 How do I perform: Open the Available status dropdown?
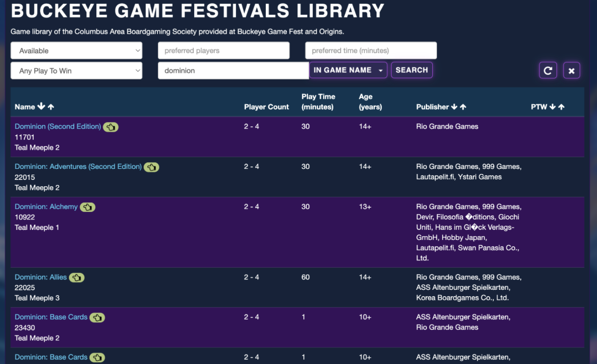[76, 50]
